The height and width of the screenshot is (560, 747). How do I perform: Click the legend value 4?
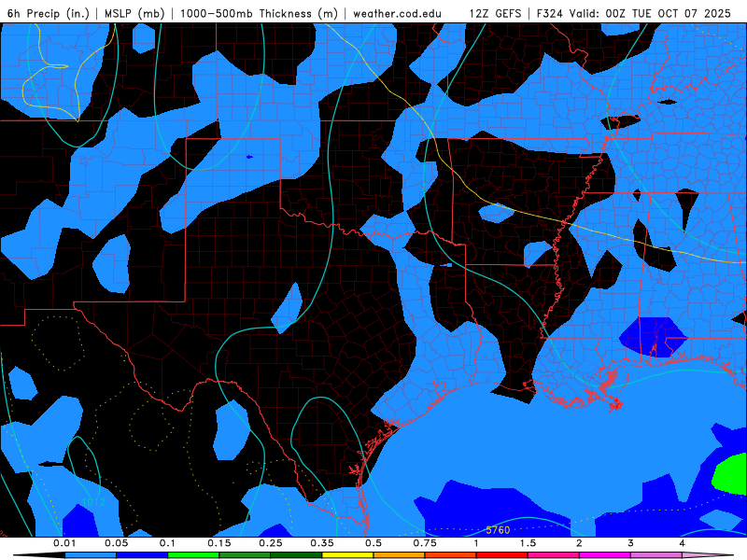[x=683, y=543]
